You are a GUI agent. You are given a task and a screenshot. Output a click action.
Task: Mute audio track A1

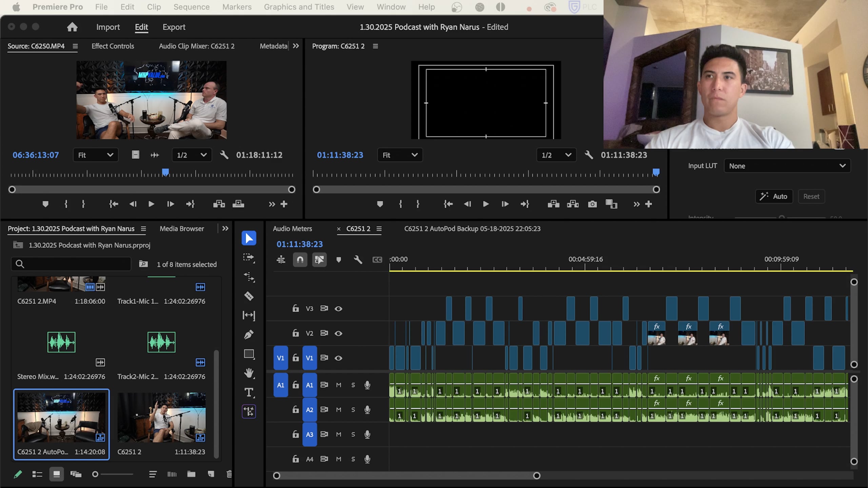(x=338, y=385)
